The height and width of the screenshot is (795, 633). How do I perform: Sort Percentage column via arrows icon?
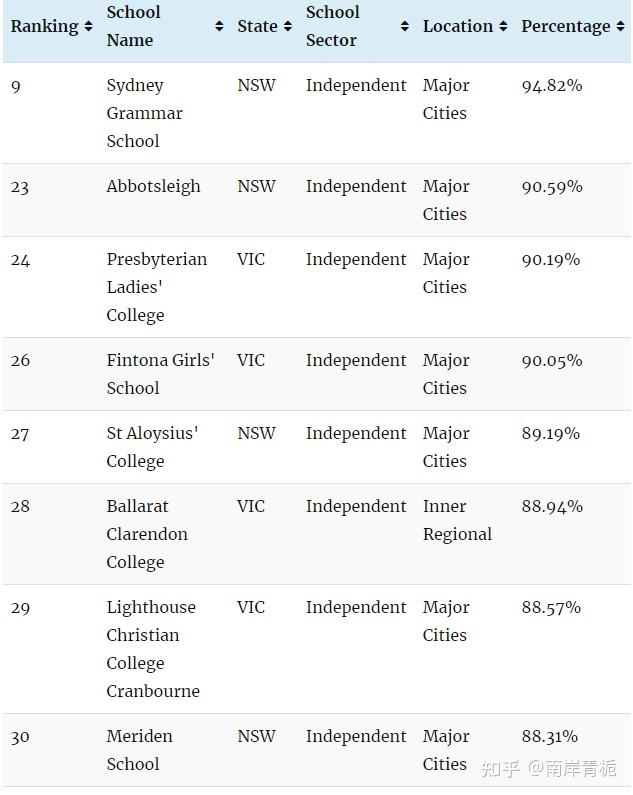[620, 26]
